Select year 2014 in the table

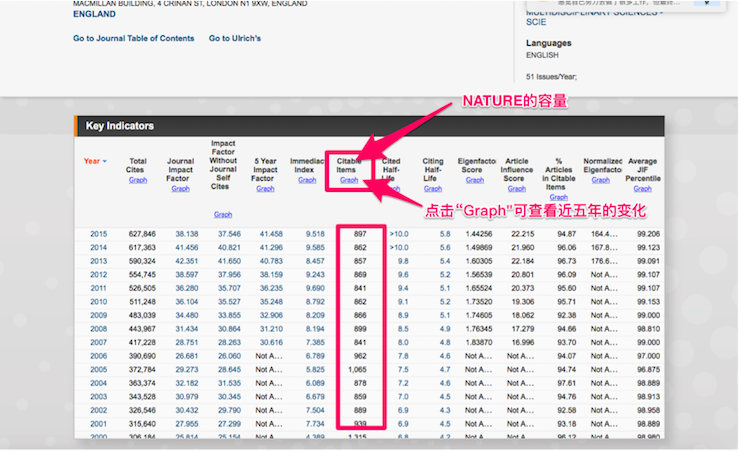[x=99, y=248]
